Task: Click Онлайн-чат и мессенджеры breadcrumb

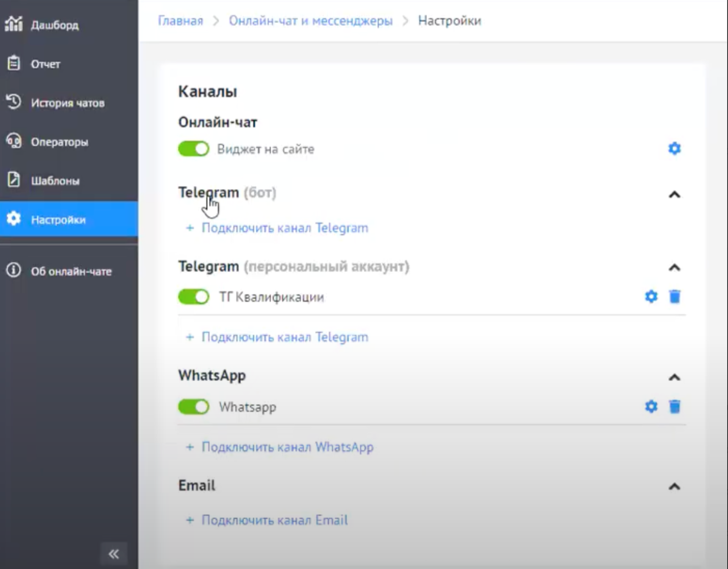Action: 311,21
